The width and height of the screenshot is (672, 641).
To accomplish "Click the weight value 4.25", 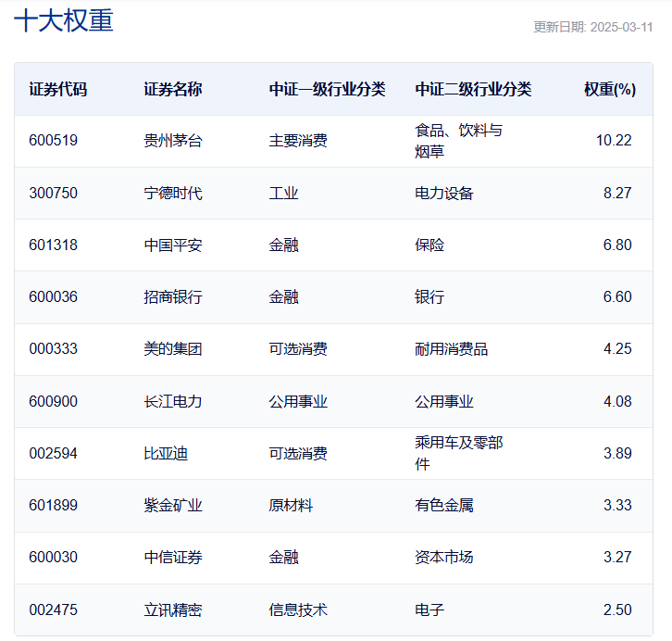I will coord(617,348).
